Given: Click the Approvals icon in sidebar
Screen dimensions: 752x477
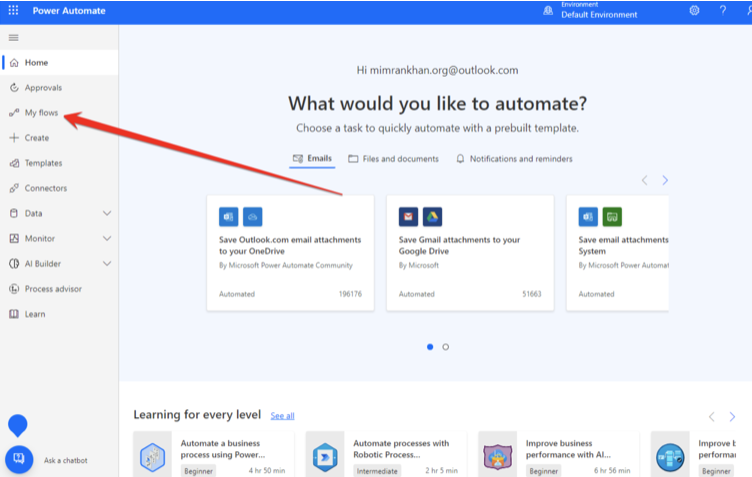Looking at the screenshot, I should click(14, 88).
